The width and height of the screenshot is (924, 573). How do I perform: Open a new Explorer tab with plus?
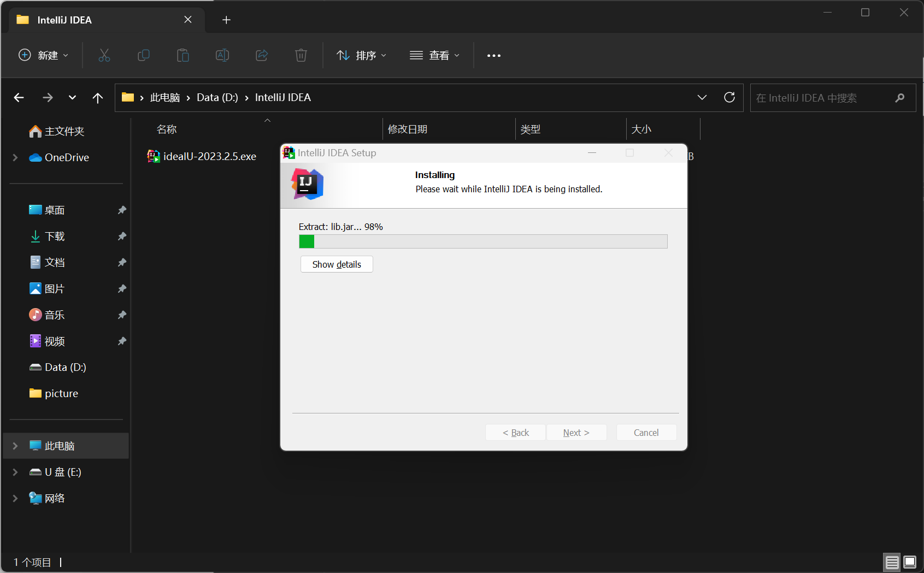click(x=226, y=20)
